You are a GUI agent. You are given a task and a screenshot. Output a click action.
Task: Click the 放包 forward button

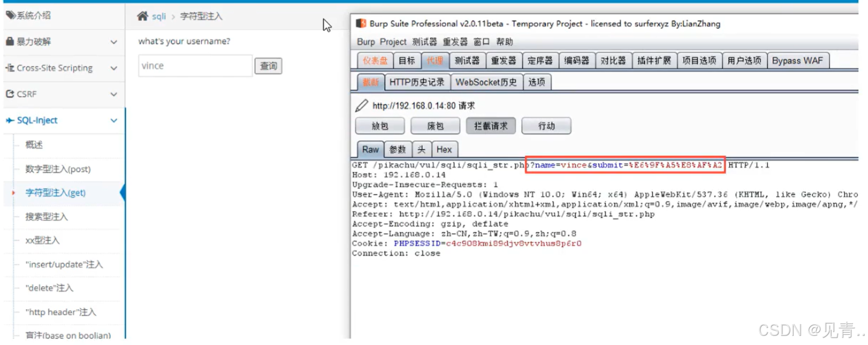[x=380, y=126]
